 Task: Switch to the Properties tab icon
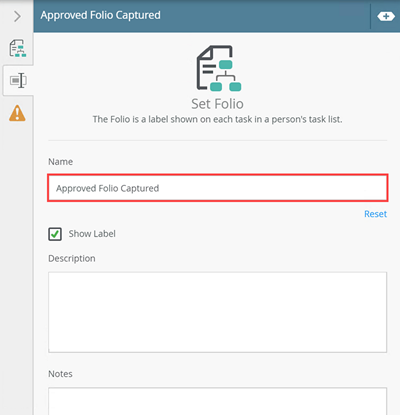pos(18,80)
